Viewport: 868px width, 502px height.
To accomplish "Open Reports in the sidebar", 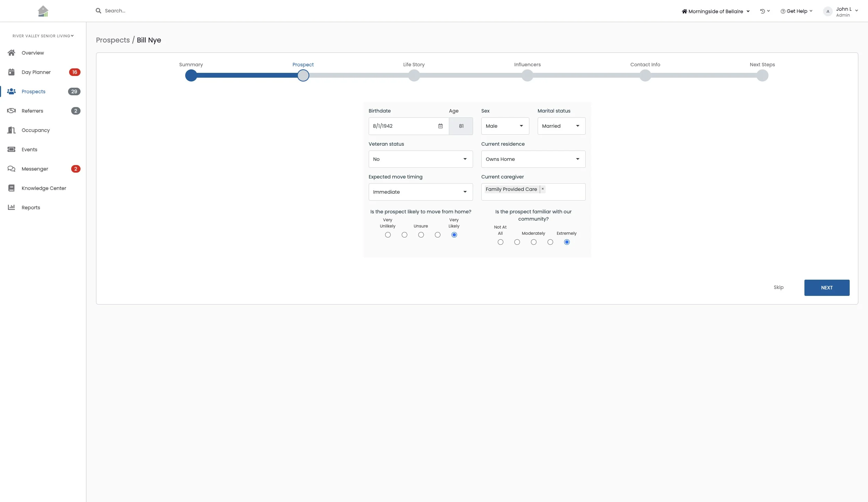I will pos(31,207).
